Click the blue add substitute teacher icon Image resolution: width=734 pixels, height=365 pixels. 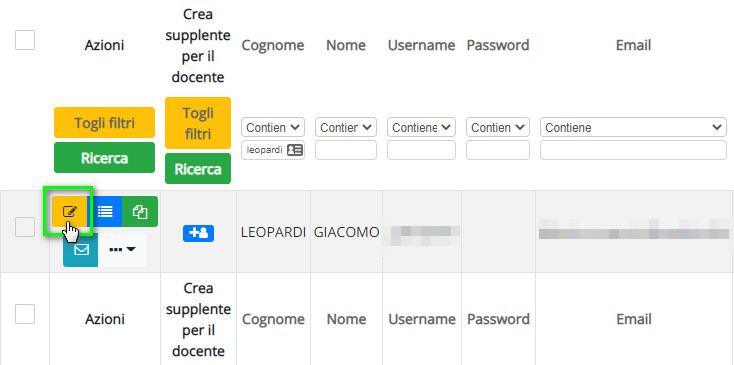(198, 233)
